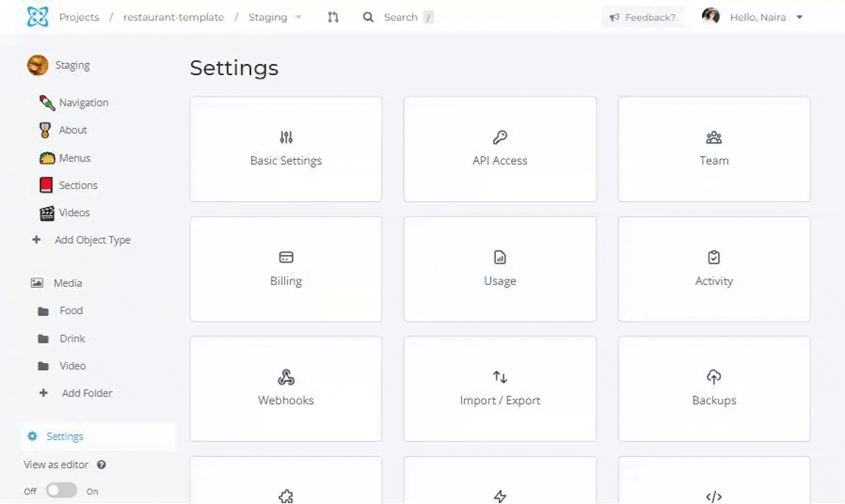The width and height of the screenshot is (845, 504).
Task: Click the Videos clapperboard icon
Action: click(x=47, y=213)
